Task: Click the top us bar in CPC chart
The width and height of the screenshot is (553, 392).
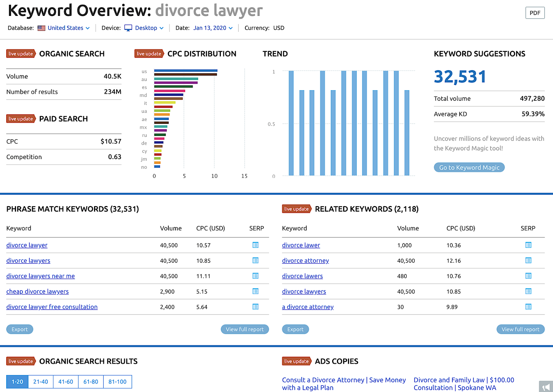Action: [186, 71]
